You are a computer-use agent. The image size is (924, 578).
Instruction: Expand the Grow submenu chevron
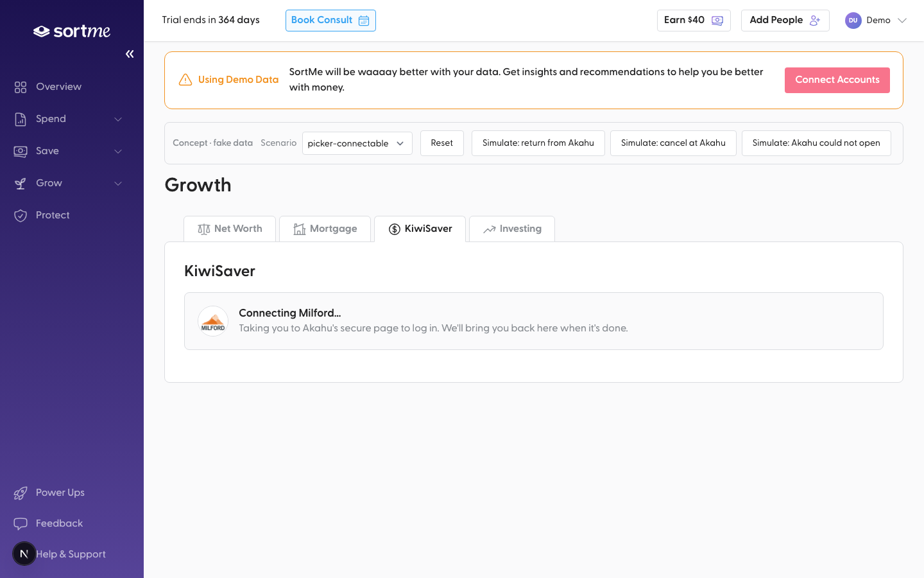click(118, 183)
